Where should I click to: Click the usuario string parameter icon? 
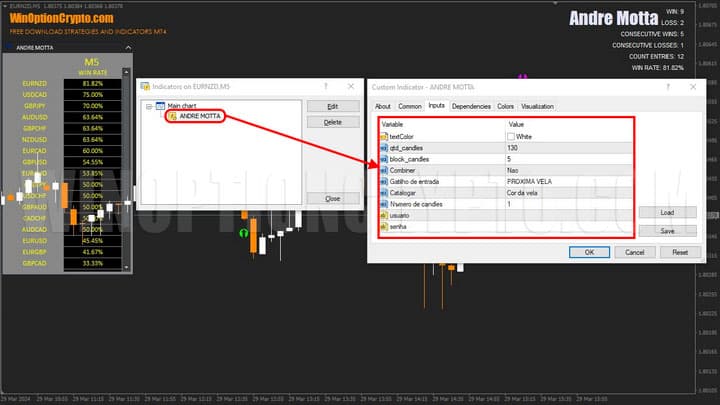point(384,215)
